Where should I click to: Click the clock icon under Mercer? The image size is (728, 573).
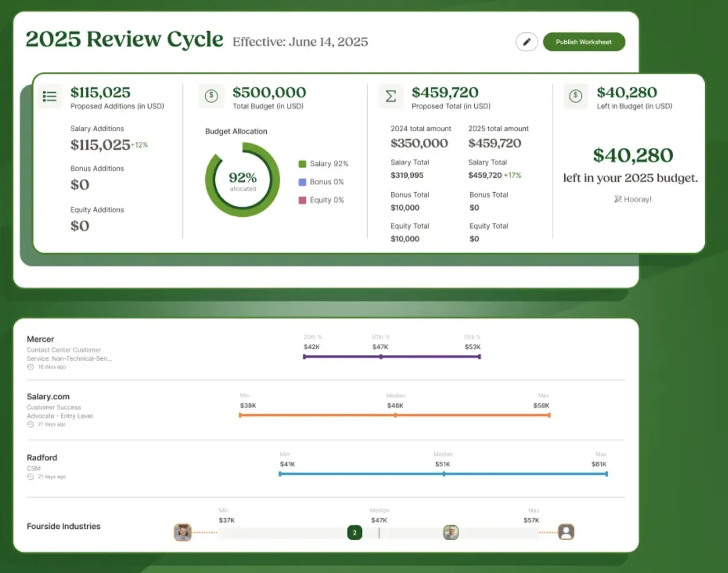pos(30,367)
